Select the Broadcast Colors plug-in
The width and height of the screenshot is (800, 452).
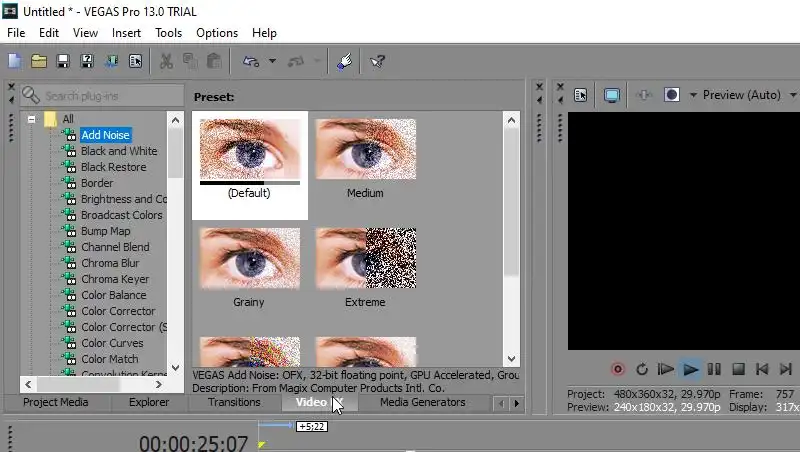pos(121,215)
